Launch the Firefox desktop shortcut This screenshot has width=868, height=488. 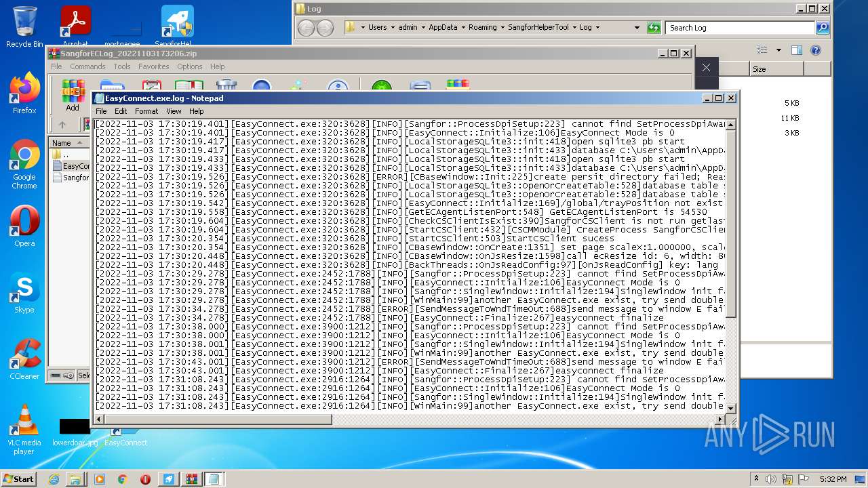(x=24, y=93)
